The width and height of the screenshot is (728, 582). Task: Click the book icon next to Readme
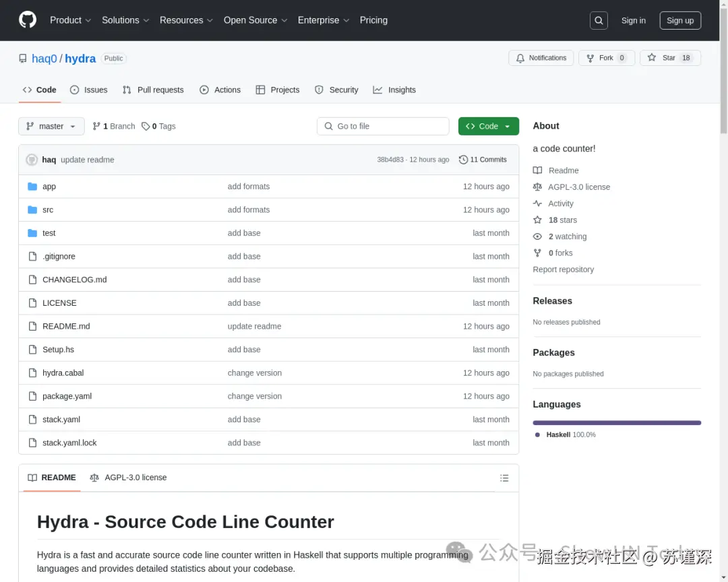click(x=537, y=170)
